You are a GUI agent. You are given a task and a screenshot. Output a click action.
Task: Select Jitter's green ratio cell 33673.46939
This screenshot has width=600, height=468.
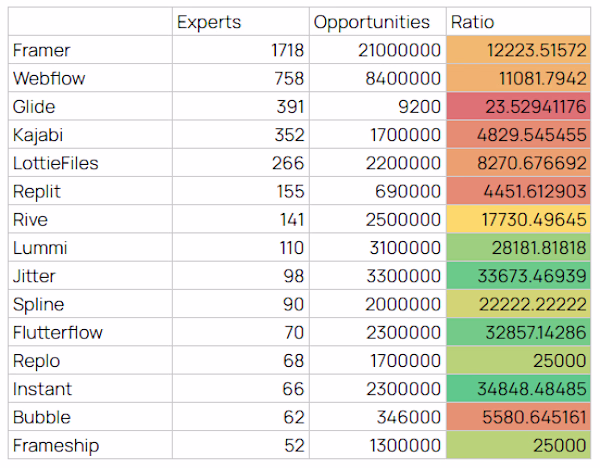(x=520, y=276)
